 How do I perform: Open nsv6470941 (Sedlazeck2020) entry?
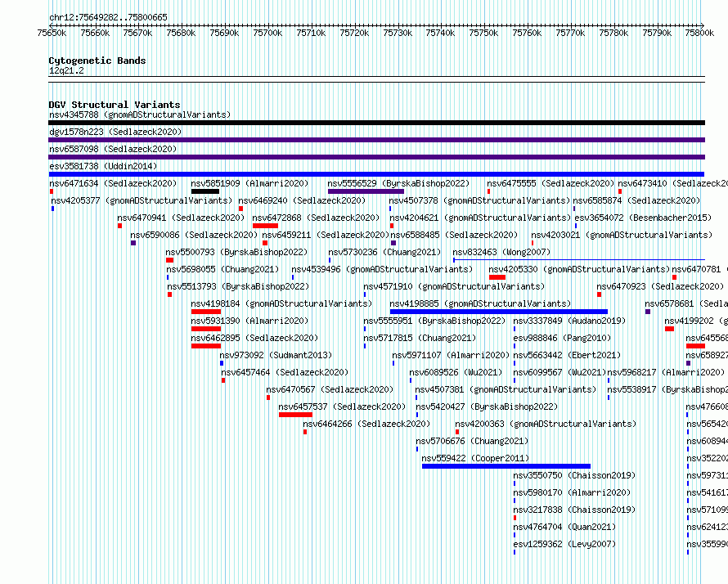pyautogui.click(x=181, y=218)
